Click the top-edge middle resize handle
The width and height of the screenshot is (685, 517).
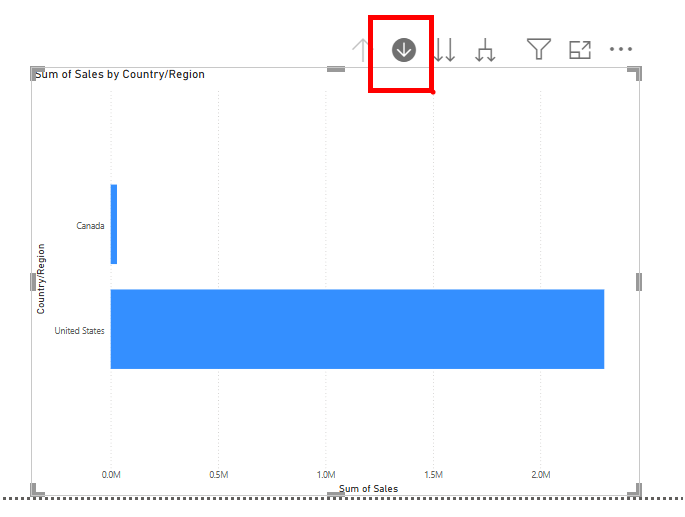click(336, 69)
